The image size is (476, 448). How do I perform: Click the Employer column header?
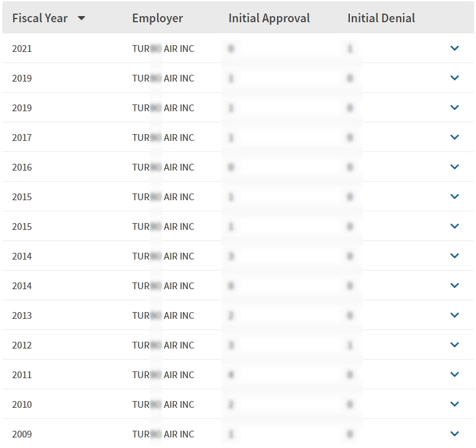[158, 19]
